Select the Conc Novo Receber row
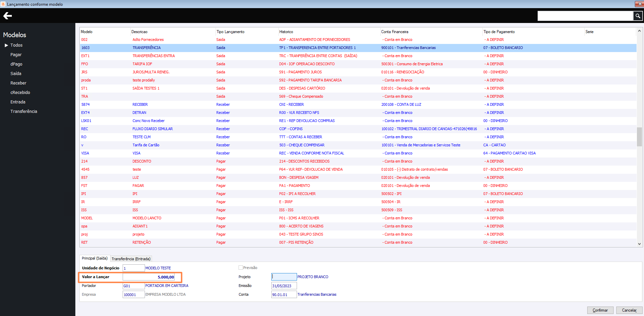Image resolution: width=644 pixels, height=316 pixels. pos(358,121)
